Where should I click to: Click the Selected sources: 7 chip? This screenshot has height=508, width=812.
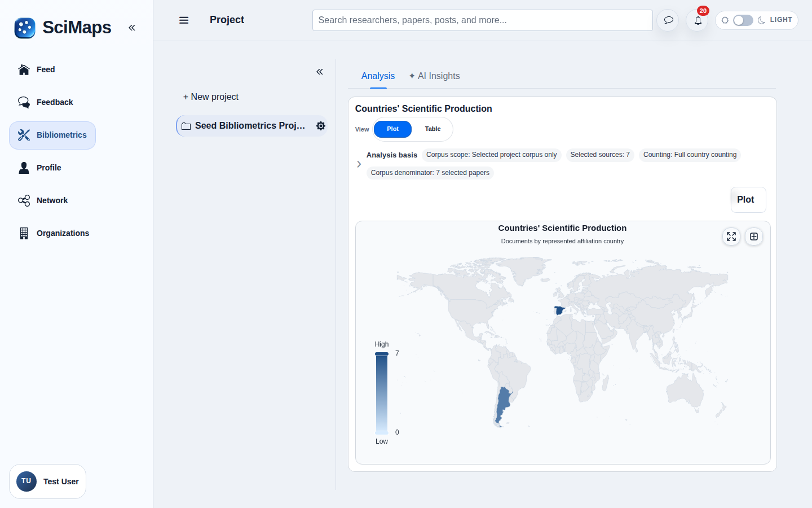[x=600, y=155]
